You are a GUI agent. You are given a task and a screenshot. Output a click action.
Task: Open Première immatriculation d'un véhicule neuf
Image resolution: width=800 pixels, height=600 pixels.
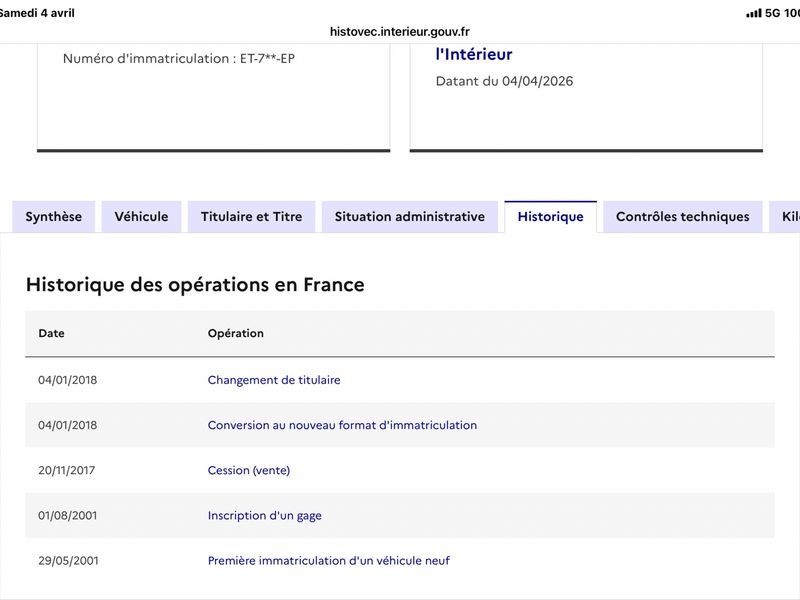tap(329, 561)
